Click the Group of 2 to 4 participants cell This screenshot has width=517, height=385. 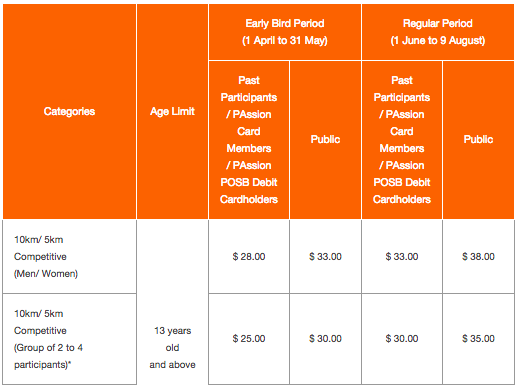click(69, 339)
